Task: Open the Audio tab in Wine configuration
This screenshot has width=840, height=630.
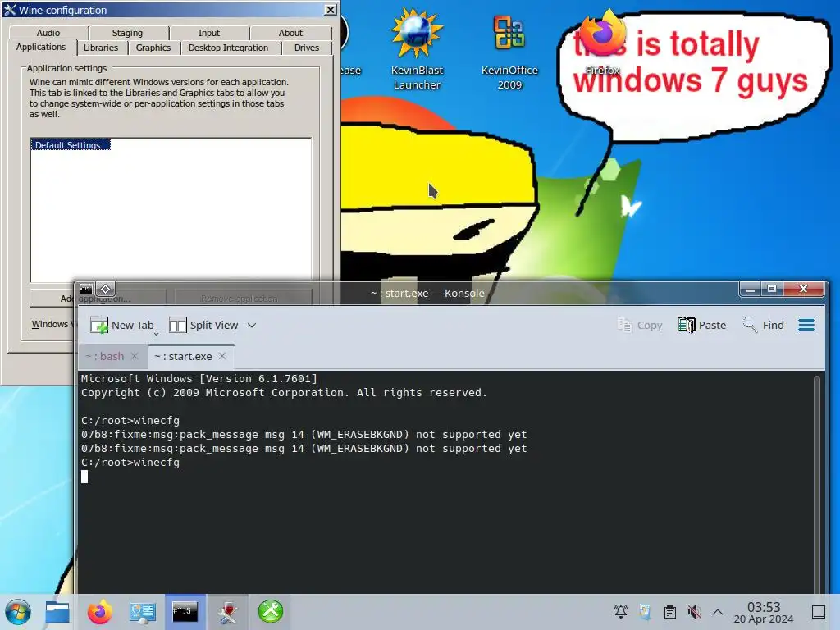Action: [48, 33]
